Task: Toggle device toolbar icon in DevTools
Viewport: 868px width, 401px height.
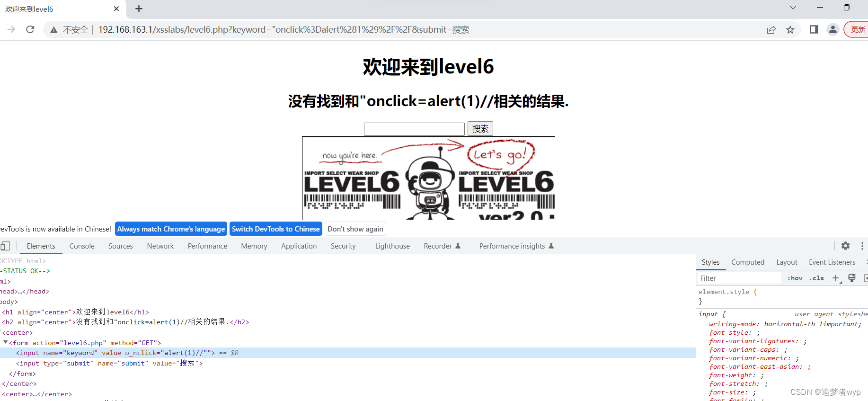Action: click(x=5, y=246)
